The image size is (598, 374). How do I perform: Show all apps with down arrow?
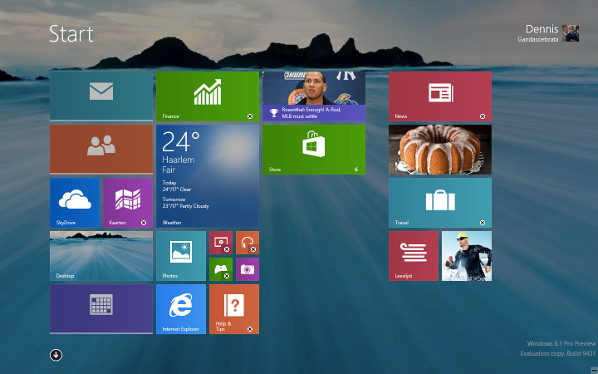pos(56,355)
